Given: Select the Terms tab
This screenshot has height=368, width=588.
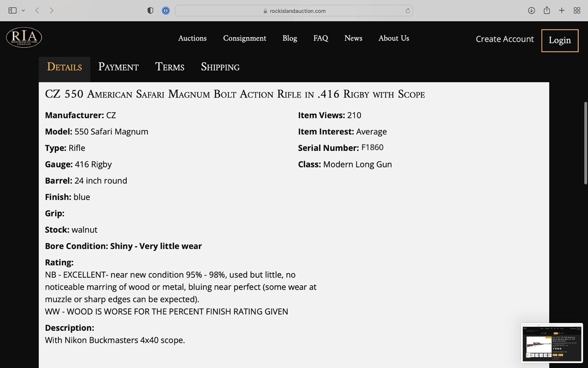Looking at the screenshot, I should point(170,67).
